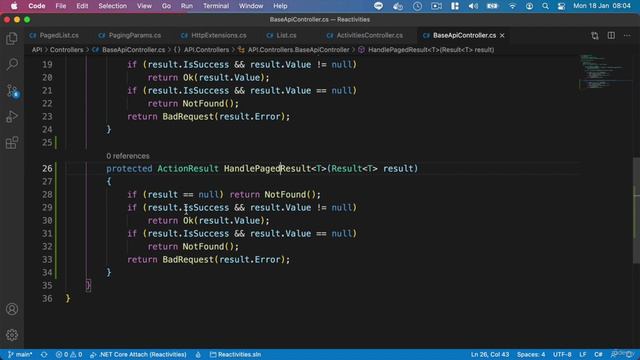Click Ln 26, Col 43 cursor position
The image size is (640, 360).
(490, 354)
